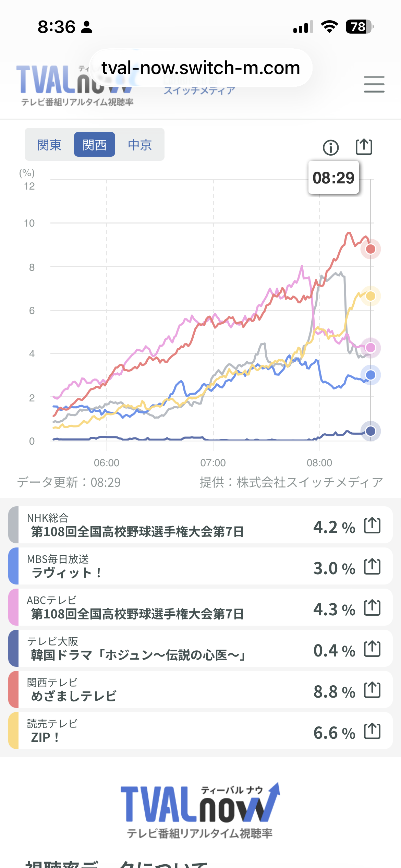Share the NHK総合 rating row
Viewport: 401px width, 868px height.
coord(372,525)
